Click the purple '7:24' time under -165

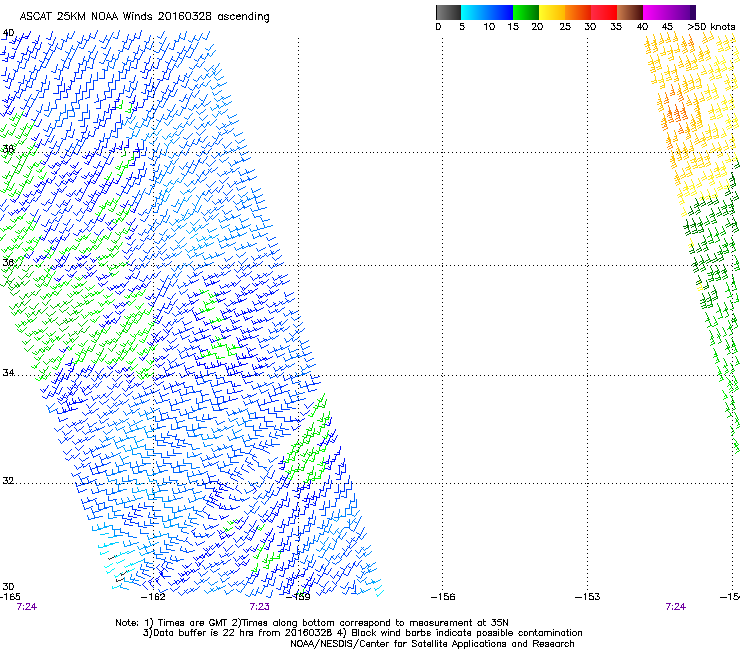coord(26,607)
